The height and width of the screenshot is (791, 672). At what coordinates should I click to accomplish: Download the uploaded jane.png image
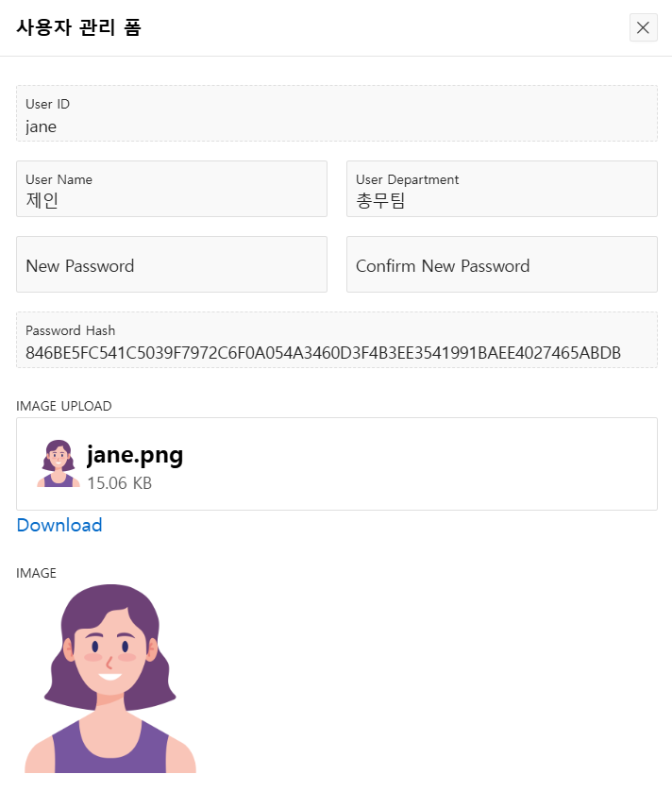[x=59, y=525]
